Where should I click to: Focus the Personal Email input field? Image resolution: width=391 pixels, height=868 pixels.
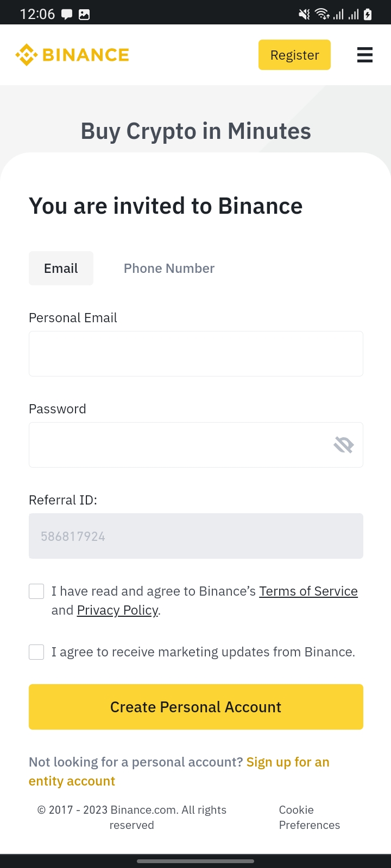point(195,354)
